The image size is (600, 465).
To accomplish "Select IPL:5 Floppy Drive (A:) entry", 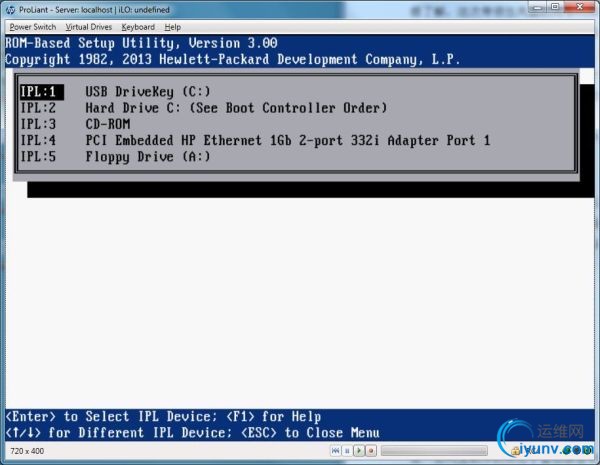I will [115, 157].
